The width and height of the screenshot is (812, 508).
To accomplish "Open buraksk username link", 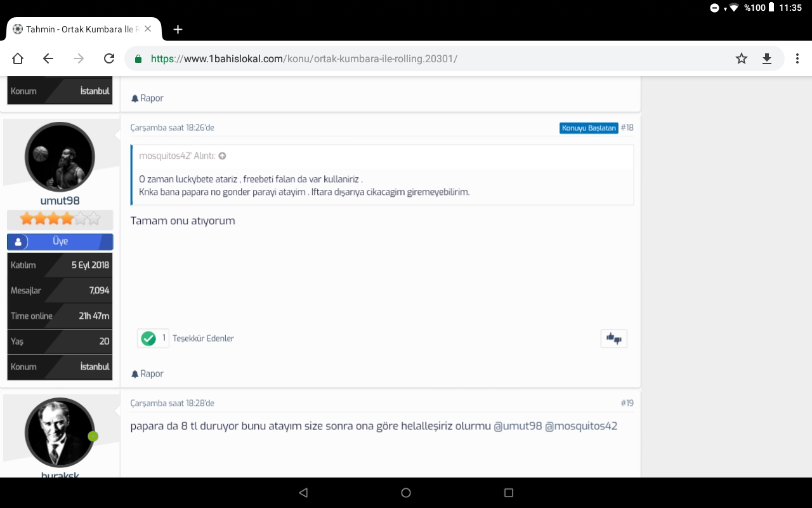I will 60,474.
